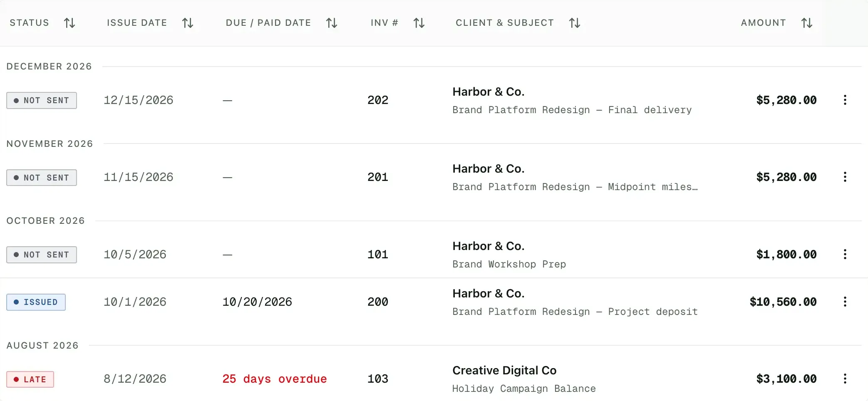Sort by Amount arrows icon
Viewport: 868px width, 401px height.
(x=807, y=23)
